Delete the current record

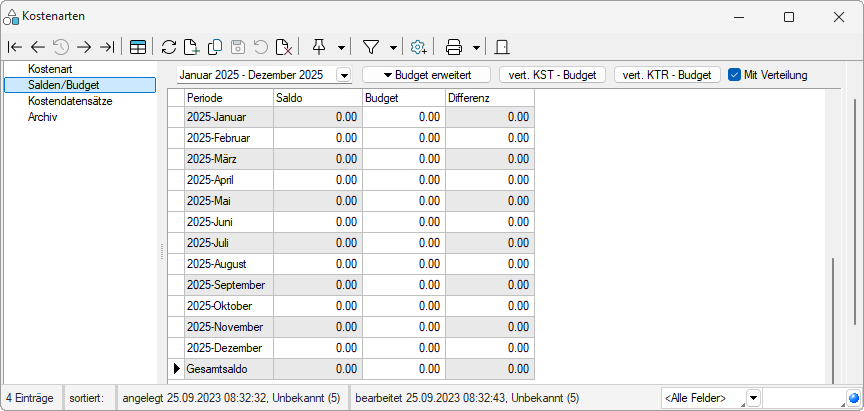[x=284, y=47]
